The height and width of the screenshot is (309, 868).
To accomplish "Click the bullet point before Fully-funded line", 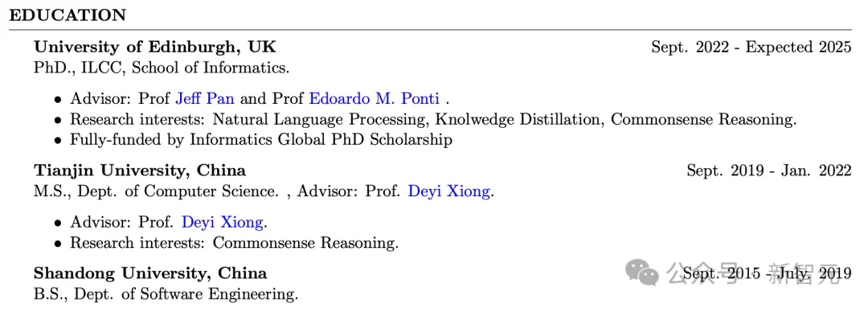I will pyautogui.click(x=58, y=141).
